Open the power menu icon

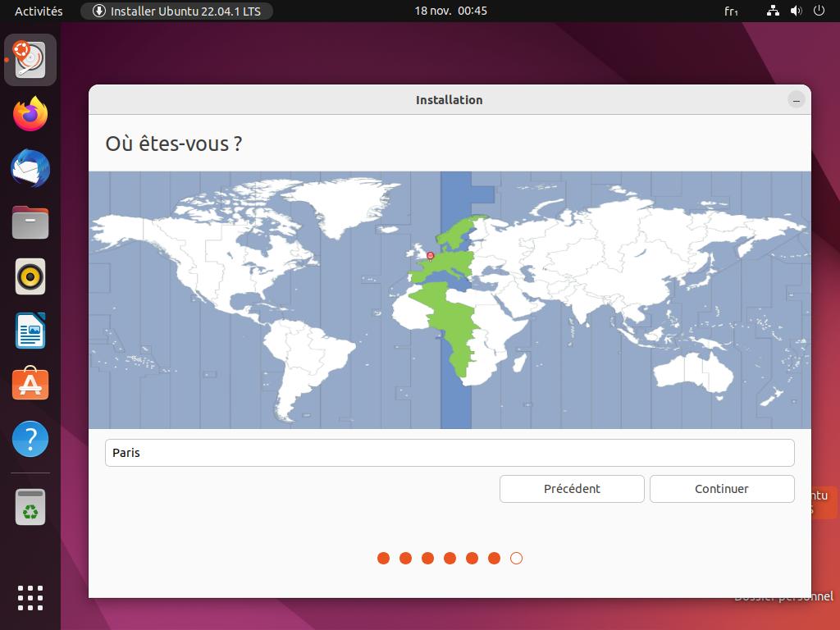pyautogui.click(x=819, y=11)
